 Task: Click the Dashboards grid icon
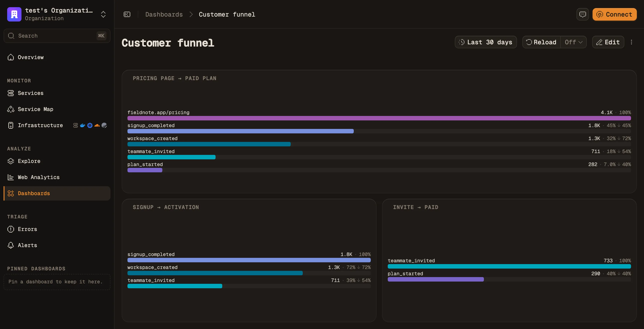coord(11,193)
